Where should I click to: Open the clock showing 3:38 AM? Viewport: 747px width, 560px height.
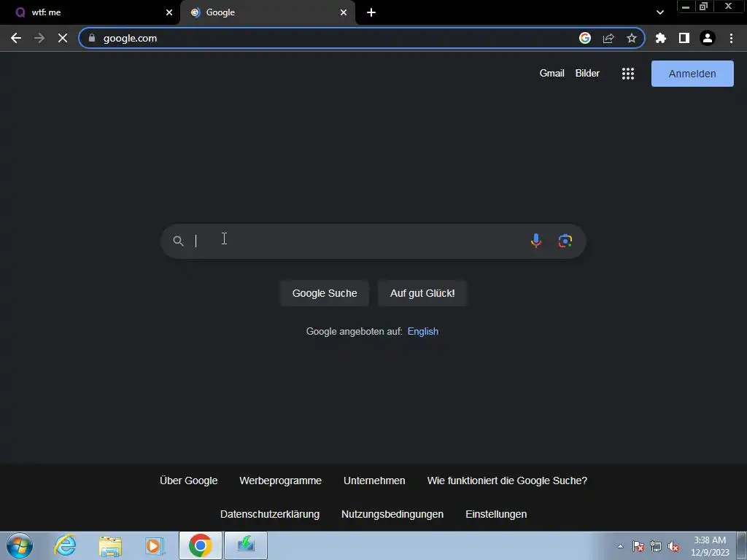tap(710, 546)
